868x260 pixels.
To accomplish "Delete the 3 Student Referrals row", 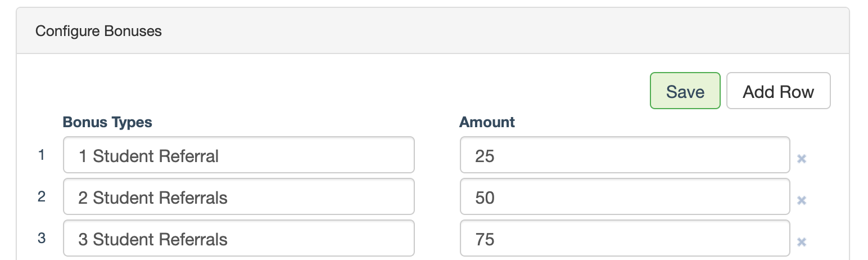I will [802, 242].
